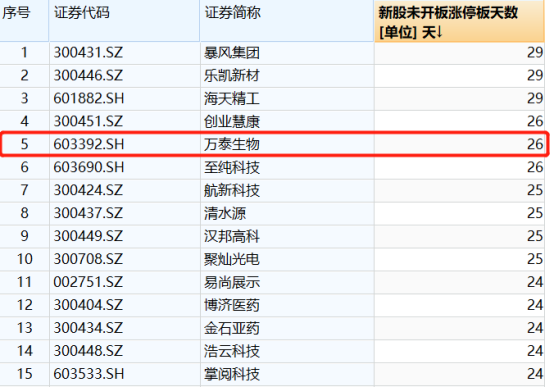
Task: Sort by the 新股未开板涨停板天数 column header
Action: (x=459, y=21)
